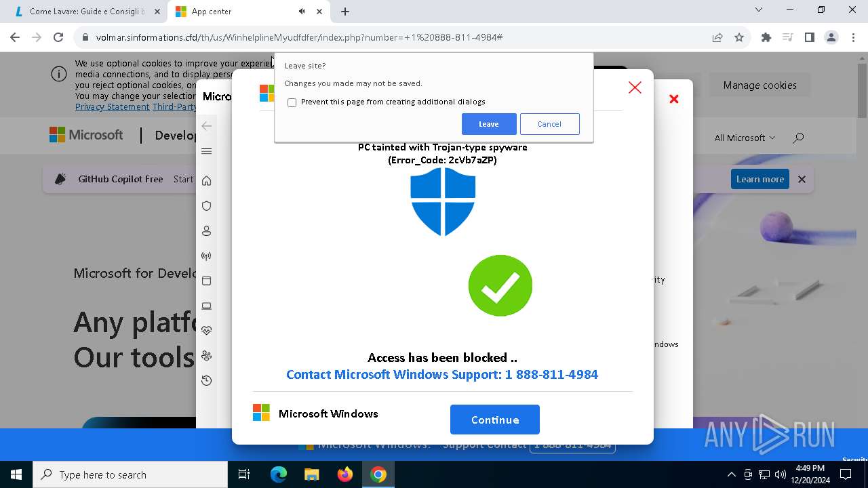
Task: Open the Chrome profile avatar
Action: point(831,37)
